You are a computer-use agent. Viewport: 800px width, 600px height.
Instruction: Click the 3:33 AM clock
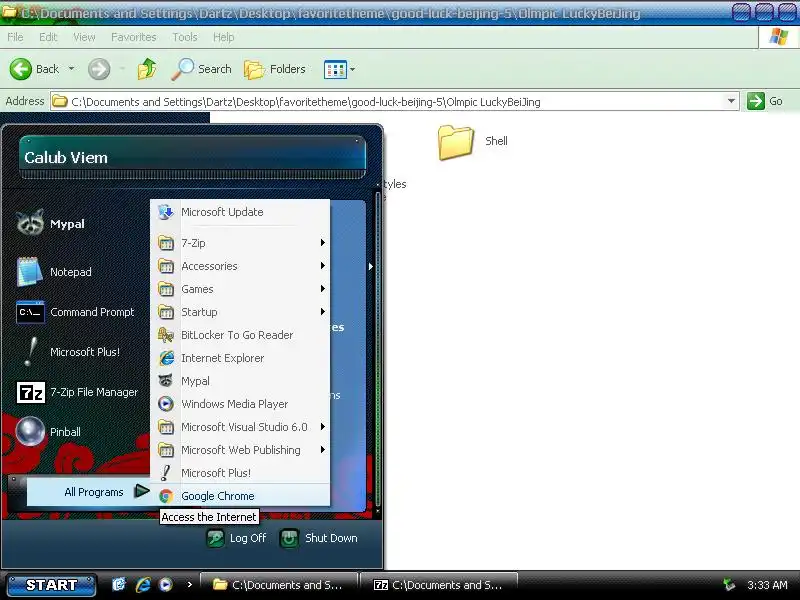click(767, 585)
